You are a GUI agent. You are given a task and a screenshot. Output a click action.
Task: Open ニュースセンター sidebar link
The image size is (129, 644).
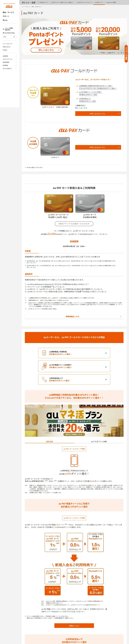coord(8,44)
